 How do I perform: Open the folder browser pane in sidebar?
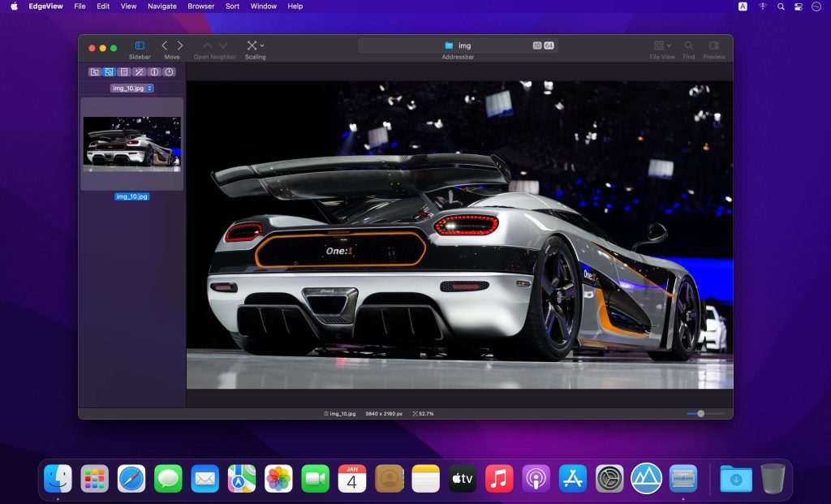click(95, 71)
